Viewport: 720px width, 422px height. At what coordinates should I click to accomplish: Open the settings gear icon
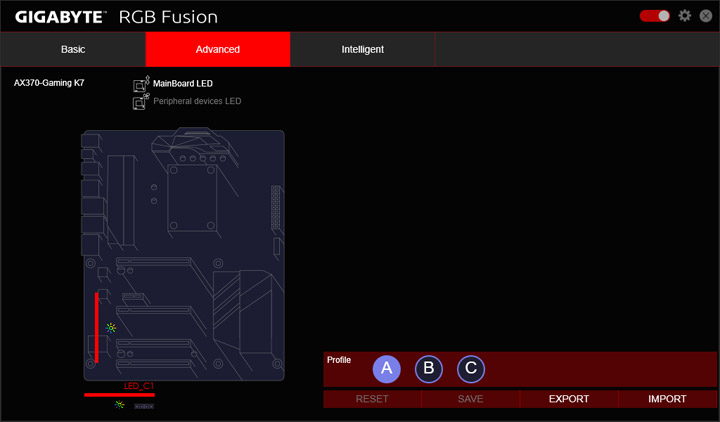(685, 16)
